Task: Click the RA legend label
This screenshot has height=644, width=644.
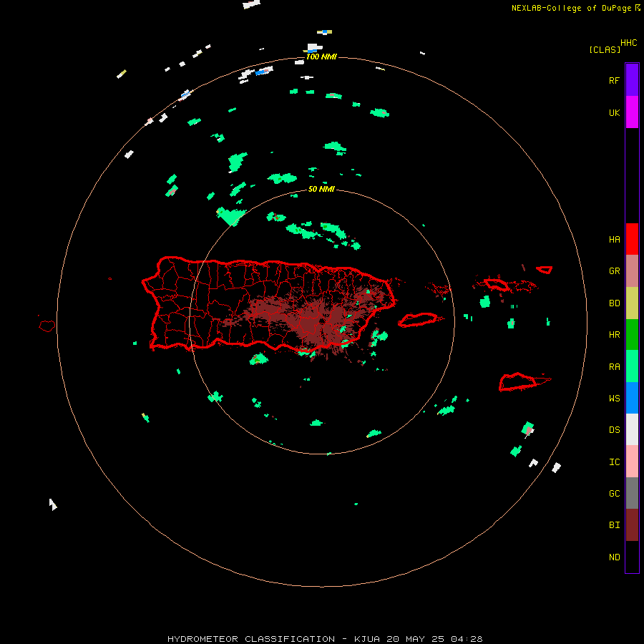Action: (614, 367)
